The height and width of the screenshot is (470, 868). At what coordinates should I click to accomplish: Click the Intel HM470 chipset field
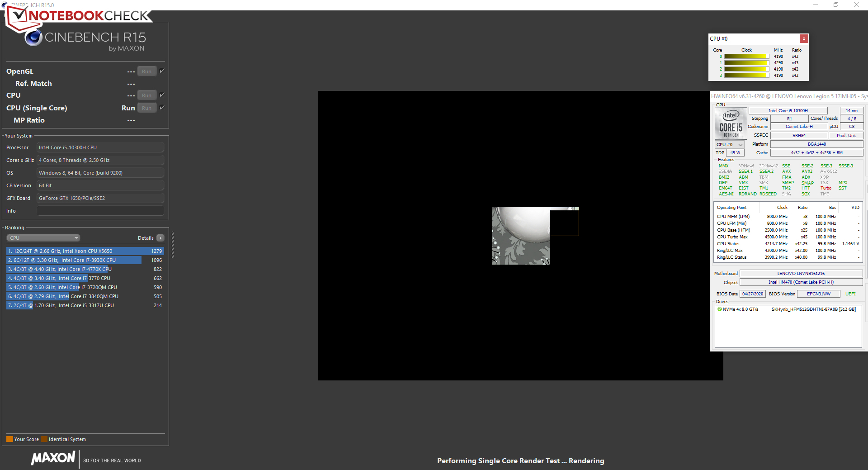tap(801, 282)
